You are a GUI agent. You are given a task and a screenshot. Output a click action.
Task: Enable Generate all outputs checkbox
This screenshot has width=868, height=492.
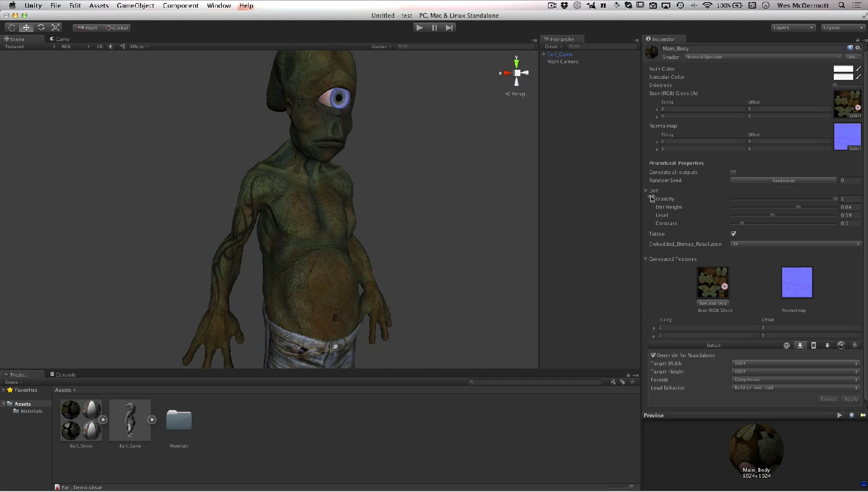[x=733, y=172]
